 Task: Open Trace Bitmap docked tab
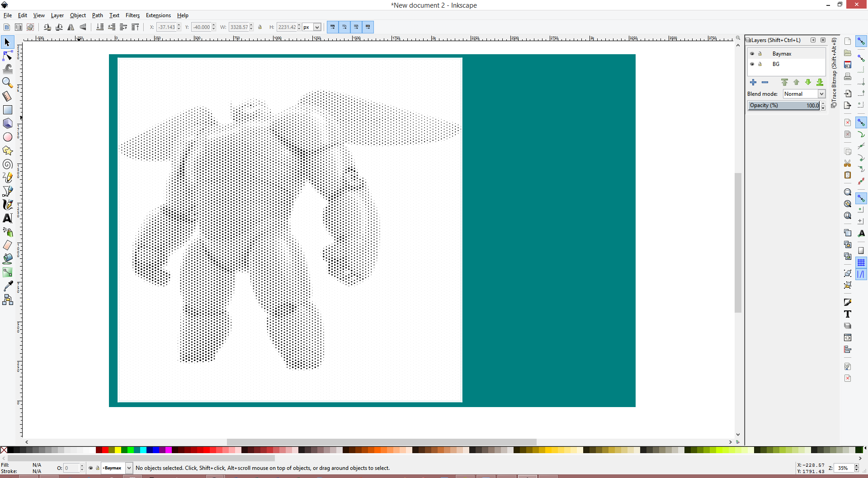point(834,72)
